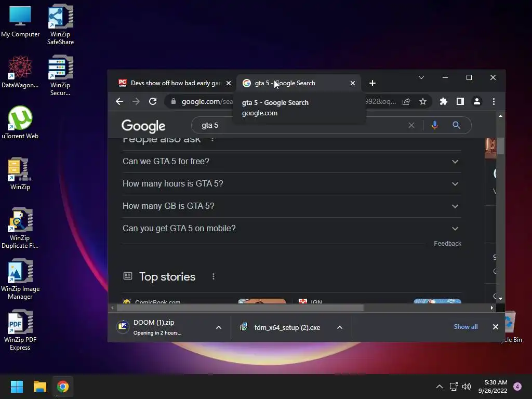This screenshot has width=532, height=399.
Task: Reload the Google search page
Action: [153, 101]
